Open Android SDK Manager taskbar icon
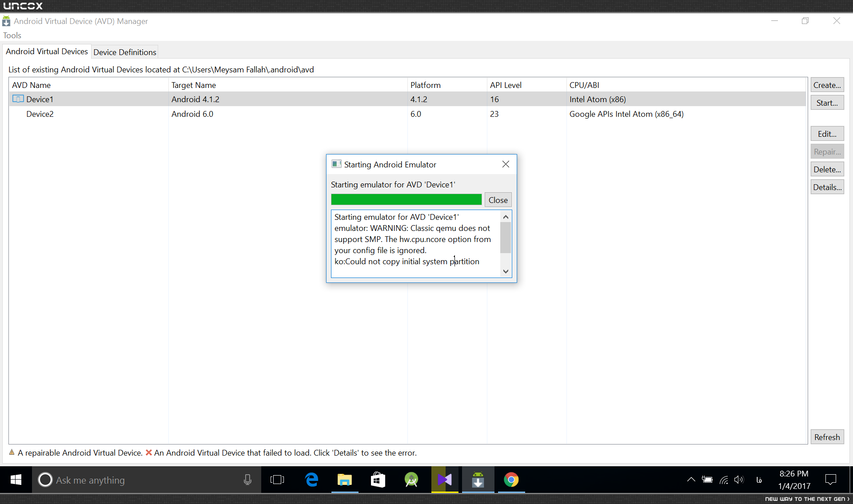This screenshot has width=853, height=504. (478, 480)
